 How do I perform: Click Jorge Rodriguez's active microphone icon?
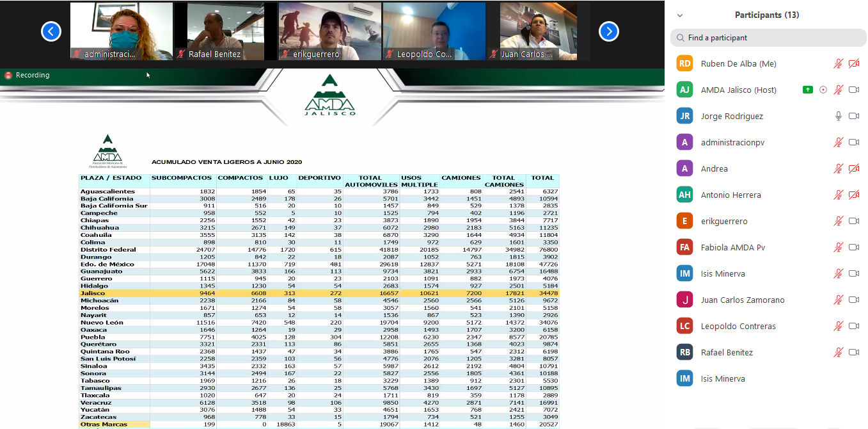pyautogui.click(x=838, y=116)
